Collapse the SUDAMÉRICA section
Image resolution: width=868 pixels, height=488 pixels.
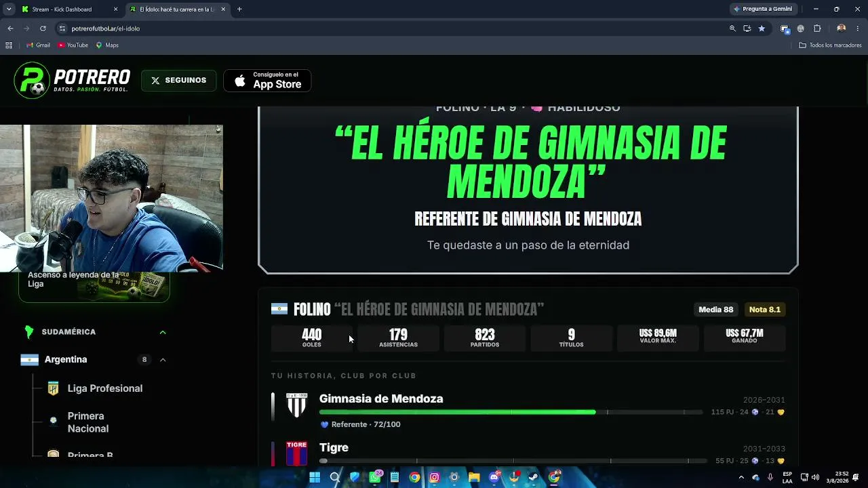(x=163, y=332)
